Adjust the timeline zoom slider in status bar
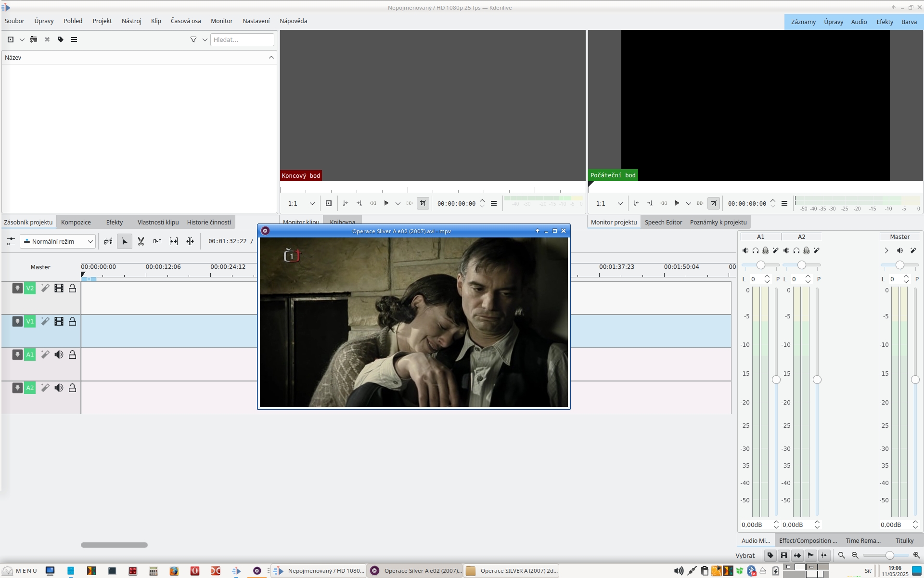Viewport: 924px width, 578px height. point(890,555)
